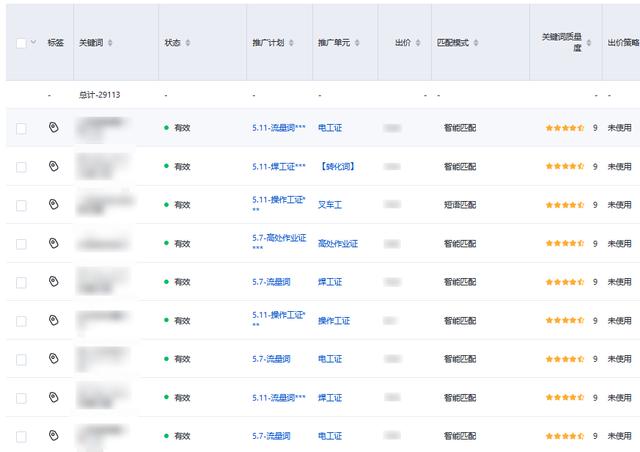The image size is (640, 452).
Task: Click the tag icon in the 5.7-流量词 焊工证 row
Action: tap(53, 281)
